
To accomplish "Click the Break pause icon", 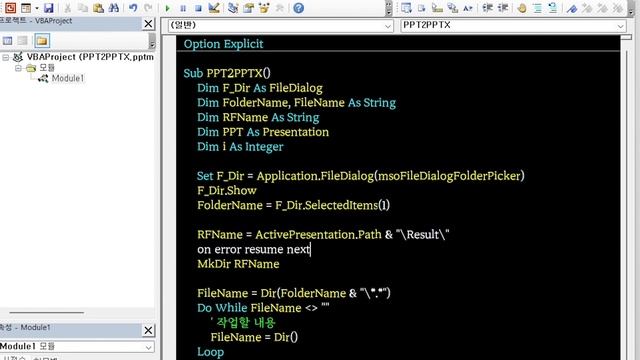I will [183, 8].
